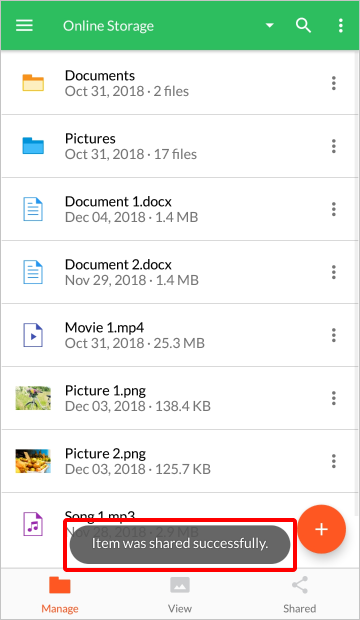Screen dimensions: 360x620
Task: Open more options for Pictures folder
Action: pos(334,146)
